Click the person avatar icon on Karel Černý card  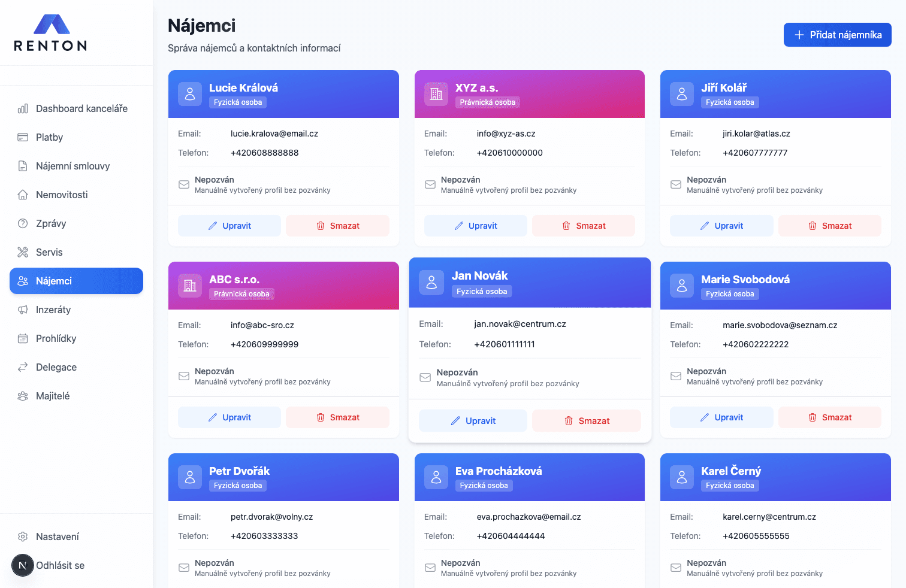pos(682,477)
